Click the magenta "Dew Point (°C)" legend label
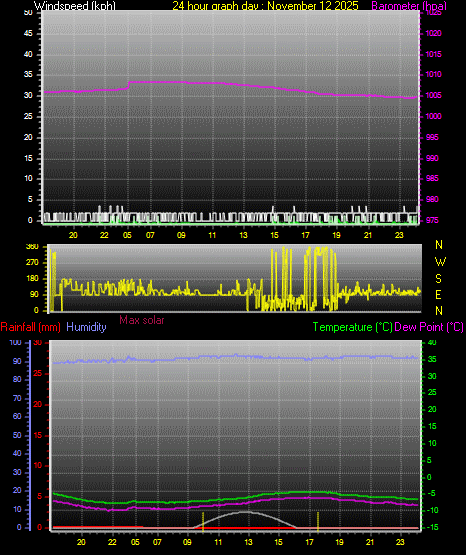Image resolution: width=466 pixels, height=555 pixels. [x=429, y=327]
